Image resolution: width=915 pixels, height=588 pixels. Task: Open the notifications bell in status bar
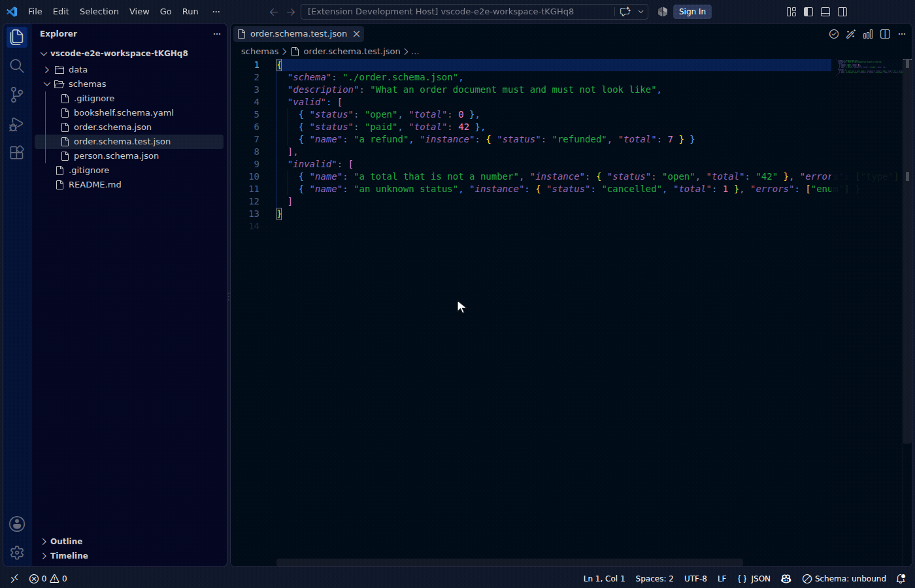(901, 579)
